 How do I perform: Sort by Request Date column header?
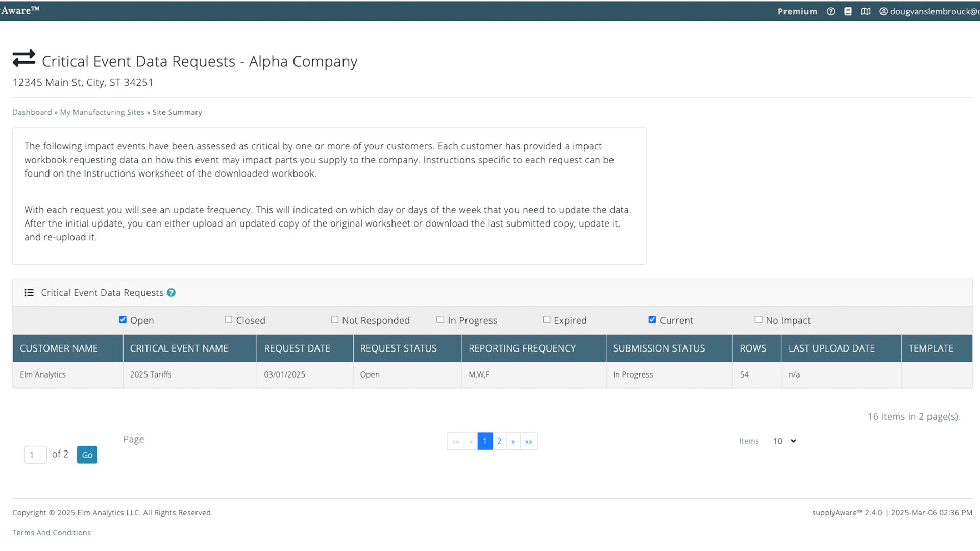pyautogui.click(x=297, y=348)
